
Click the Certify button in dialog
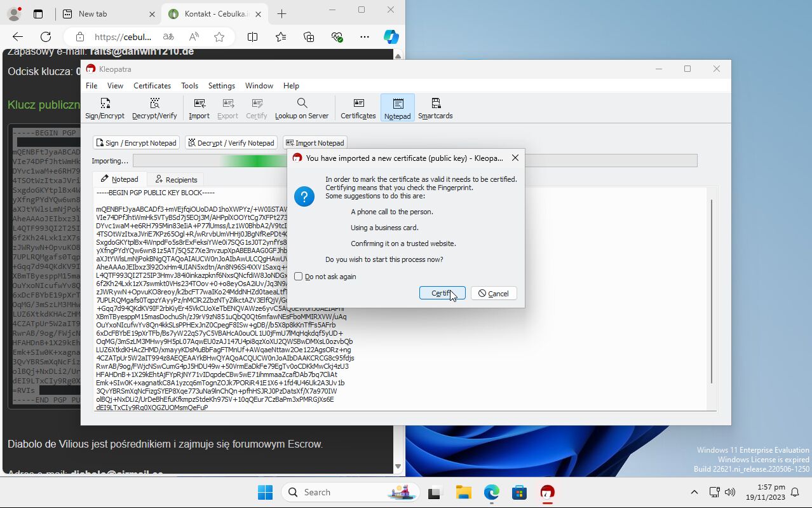pos(442,293)
